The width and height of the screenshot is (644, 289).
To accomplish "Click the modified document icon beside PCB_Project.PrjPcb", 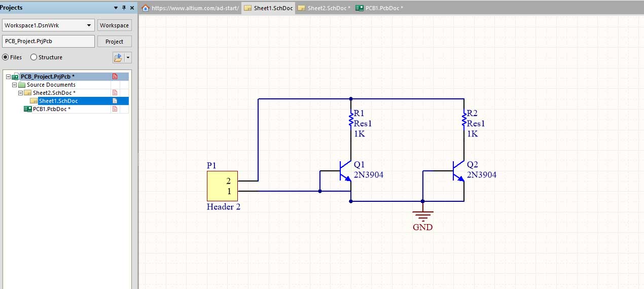I will 115,77.
